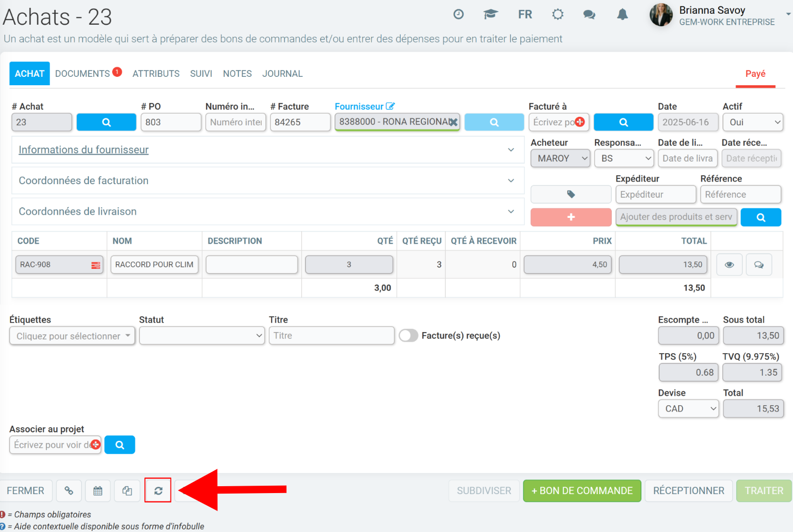This screenshot has height=532, width=793.
Task: Add a product line with the red plus button
Action: (x=571, y=217)
